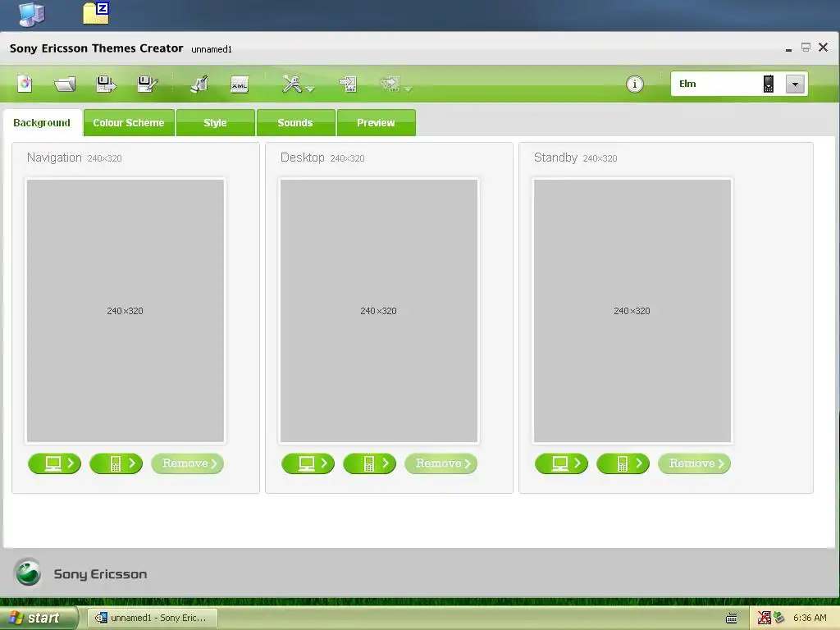Open the Style tab
840x630 pixels.
click(x=216, y=123)
